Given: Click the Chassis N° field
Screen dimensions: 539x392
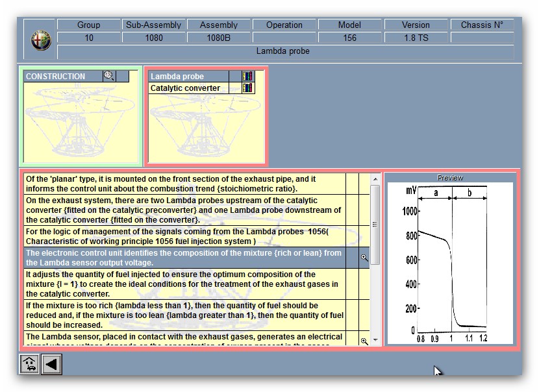Looking at the screenshot, I should (482, 38).
